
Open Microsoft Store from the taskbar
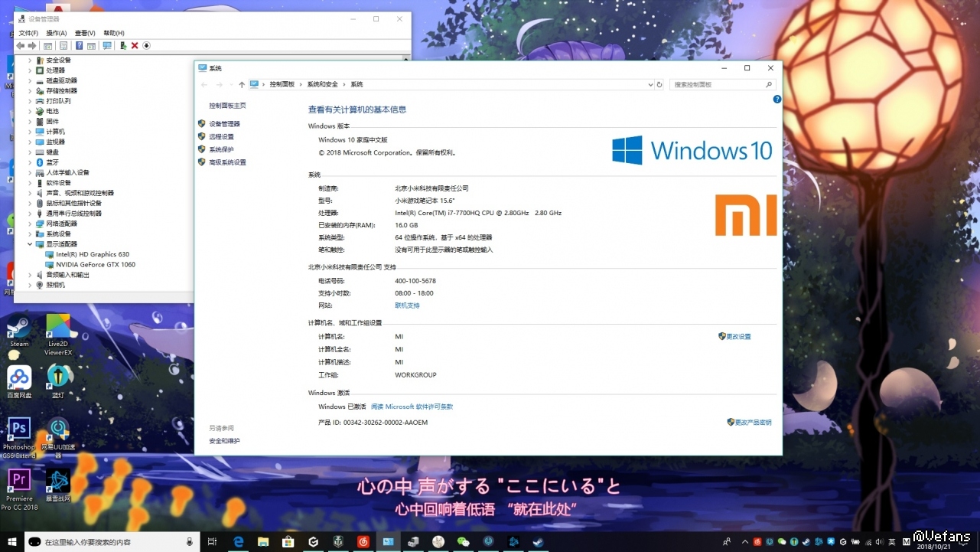[x=288, y=541]
